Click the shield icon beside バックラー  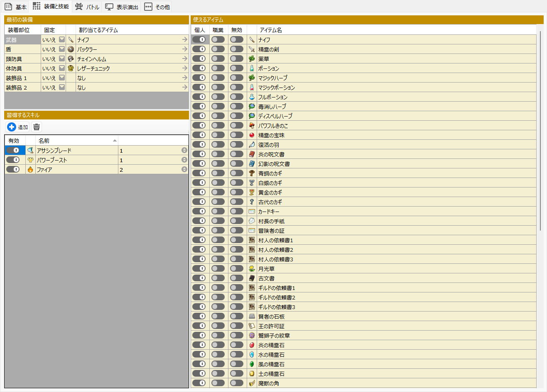tap(71, 49)
